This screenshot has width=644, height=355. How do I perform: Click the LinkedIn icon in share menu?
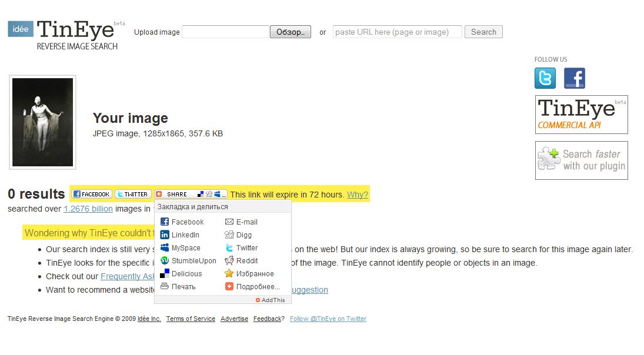tap(164, 235)
